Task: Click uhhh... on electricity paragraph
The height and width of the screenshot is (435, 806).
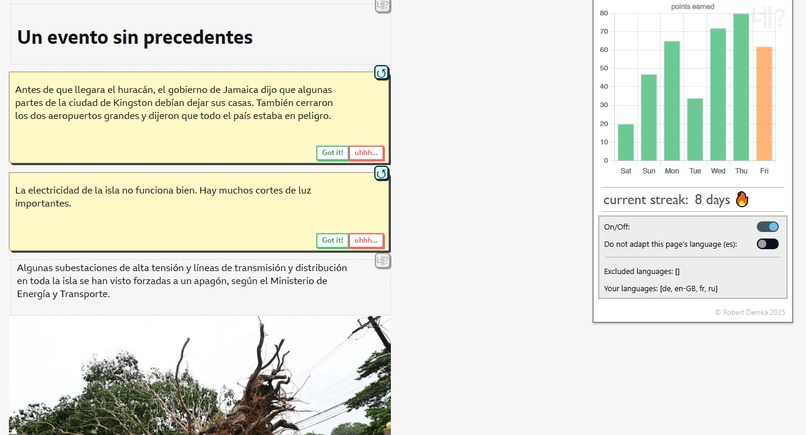Action: tap(367, 240)
